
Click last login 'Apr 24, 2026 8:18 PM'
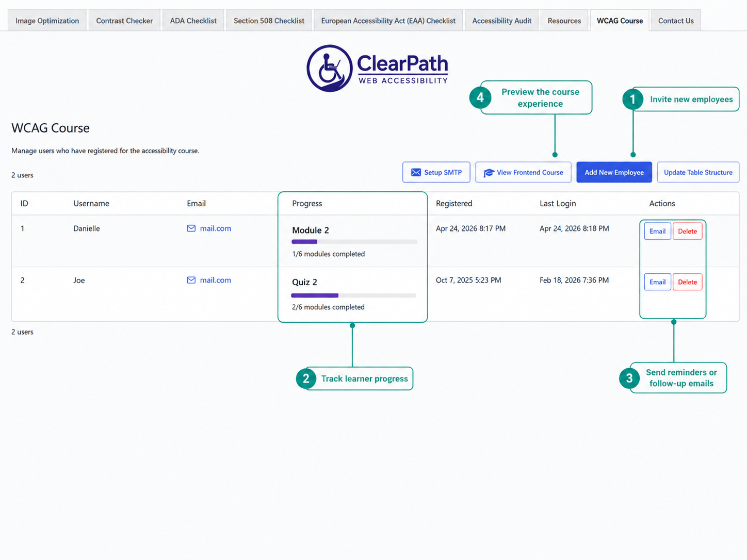[x=574, y=228]
